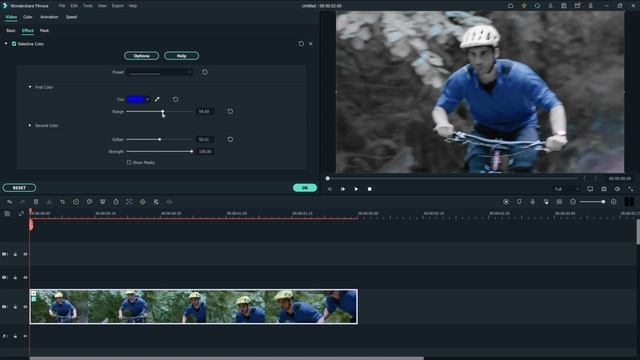This screenshot has width=640, height=360.
Task: Zoom in the timeline with plus icon
Action: click(x=613, y=202)
